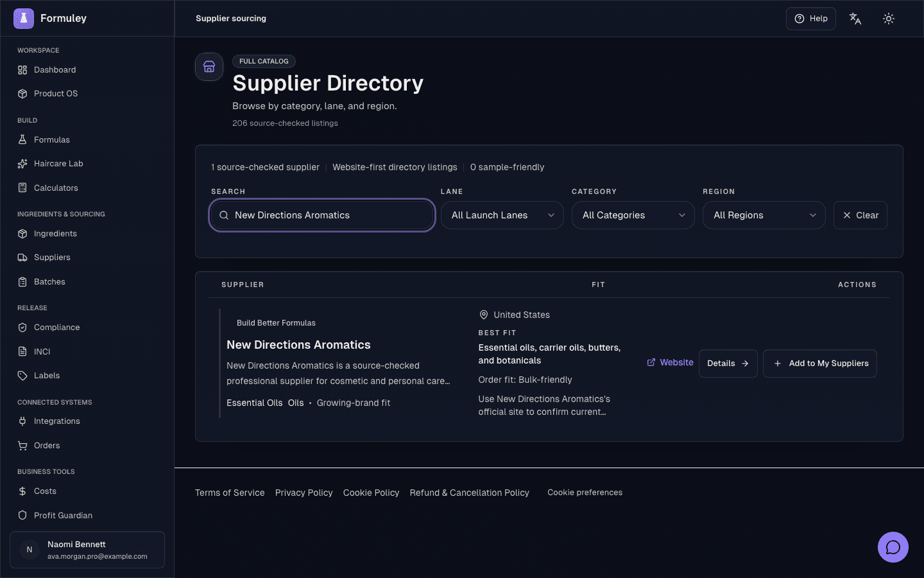Click the '206 source-checked listings' text
The image size is (924, 578).
coord(285,123)
